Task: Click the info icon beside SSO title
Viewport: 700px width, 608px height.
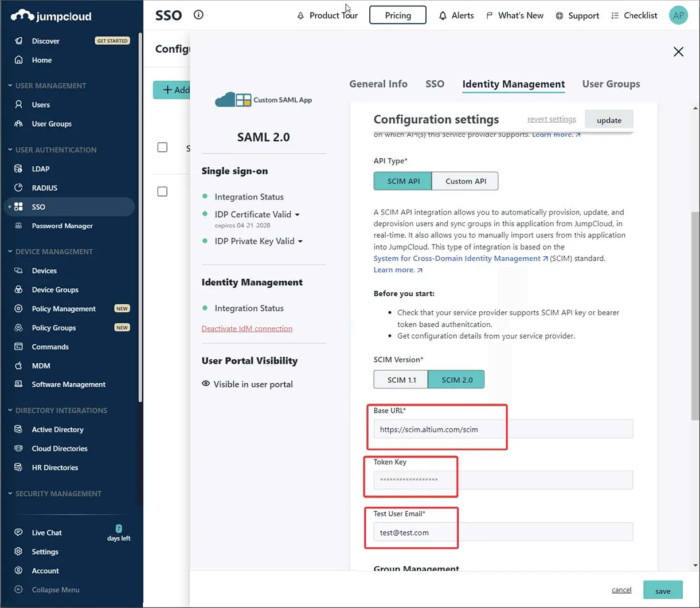Action: coord(198,15)
